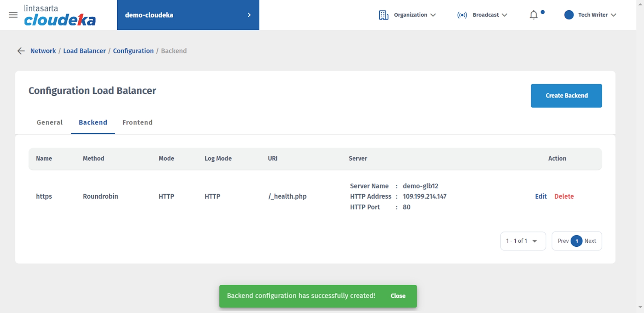Viewport: 644px width, 313px height.
Task: Click the Cloudeka logo
Action: pyautogui.click(x=60, y=16)
